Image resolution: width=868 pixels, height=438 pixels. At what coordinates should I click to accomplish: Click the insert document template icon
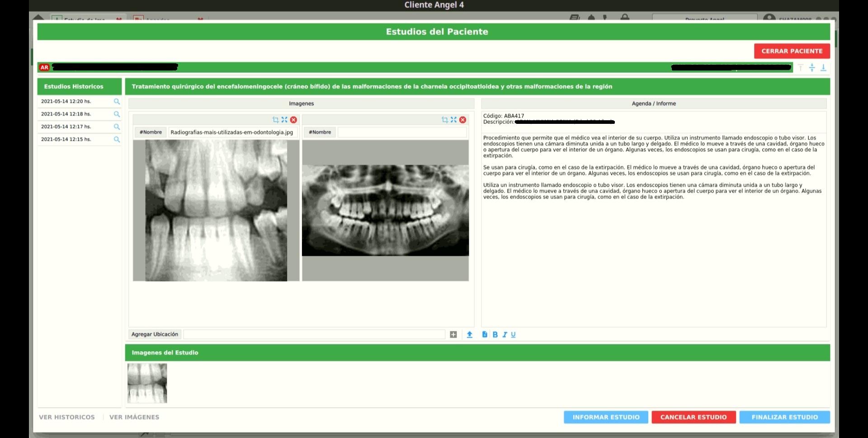pos(485,334)
